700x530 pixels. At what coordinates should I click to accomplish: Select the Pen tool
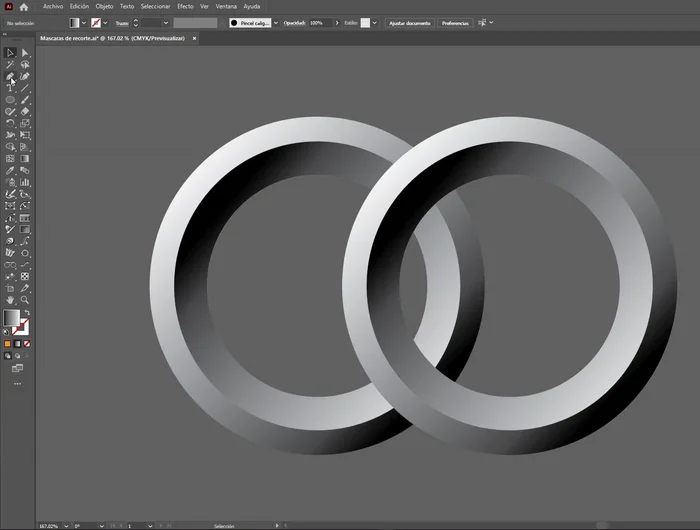pyautogui.click(x=10, y=76)
